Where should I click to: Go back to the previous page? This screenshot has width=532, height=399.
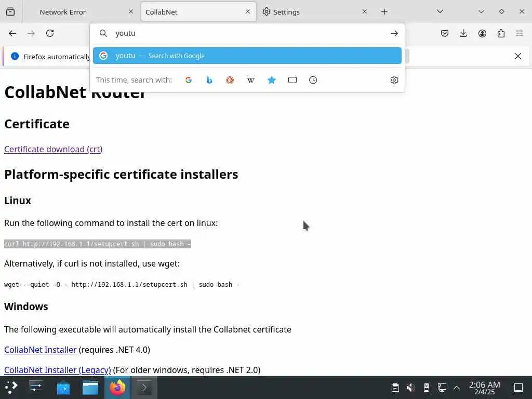[12, 33]
